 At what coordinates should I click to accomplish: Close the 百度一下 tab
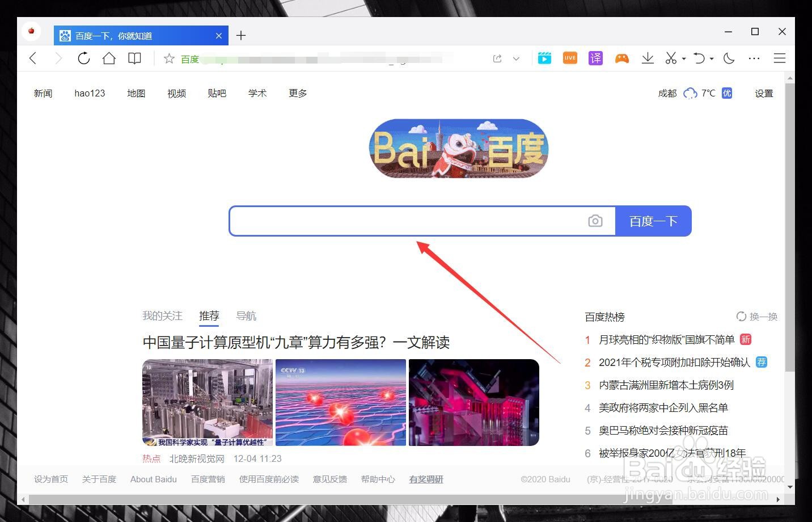coord(219,36)
